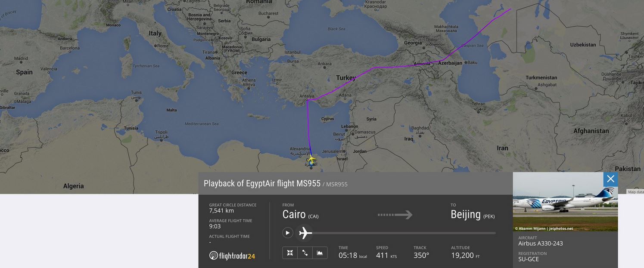This screenshot has width=644, height=268.
Task: Click the fit-to-screen arrows icon
Action: coord(290,253)
